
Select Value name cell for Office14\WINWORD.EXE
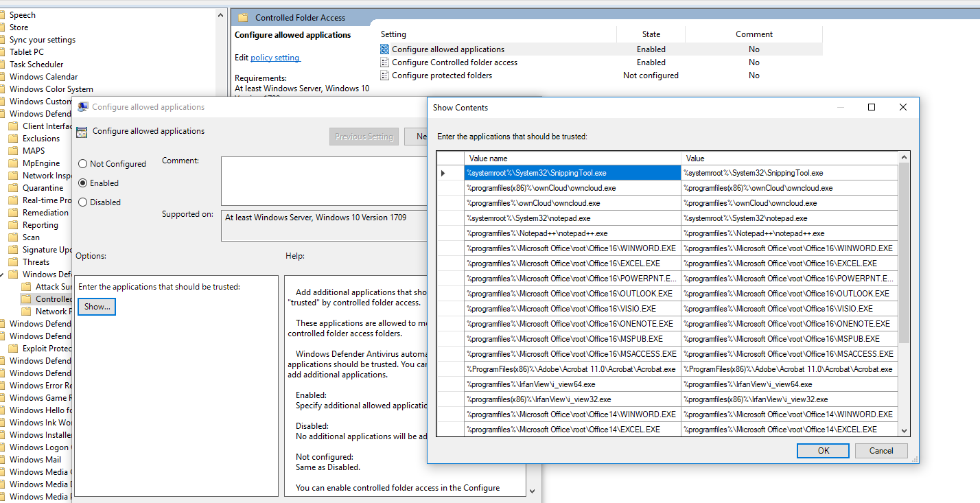tap(572, 414)
